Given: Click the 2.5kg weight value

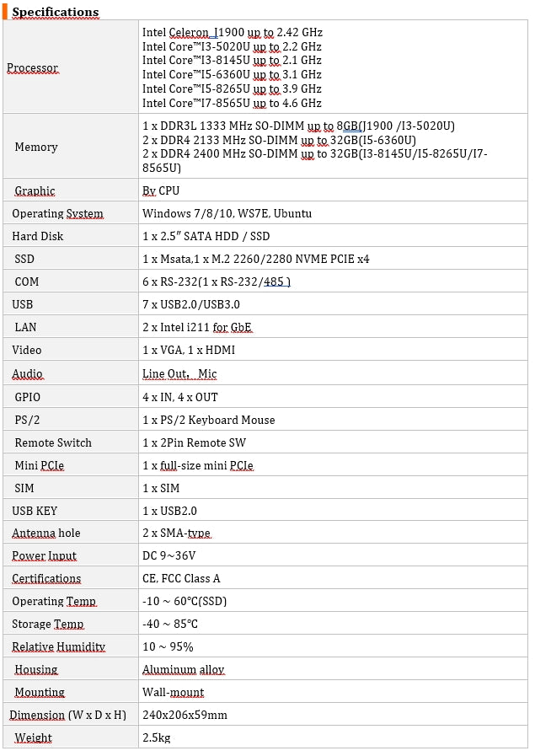Looking at the screenshot, I should (157, 738).
